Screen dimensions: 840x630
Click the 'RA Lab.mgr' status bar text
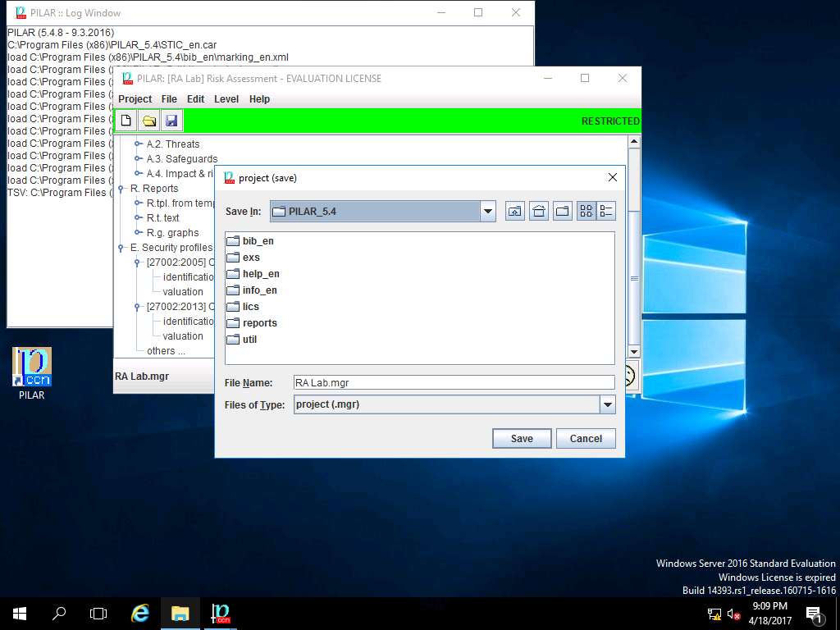(142, 376)
